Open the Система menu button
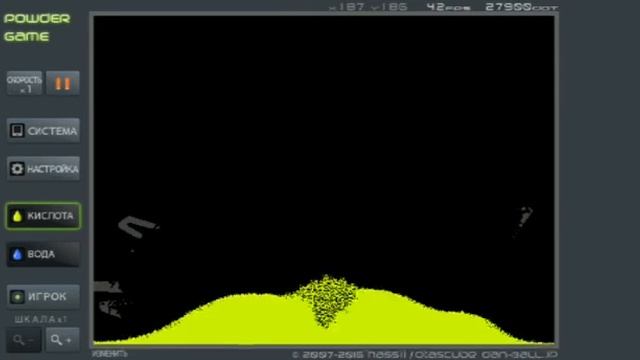640x360 pixels. pos(43,131)
